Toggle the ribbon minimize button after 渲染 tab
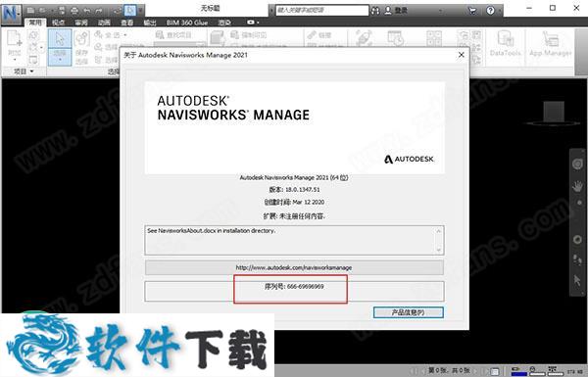The image size is (588, 377). coord(251,23)
